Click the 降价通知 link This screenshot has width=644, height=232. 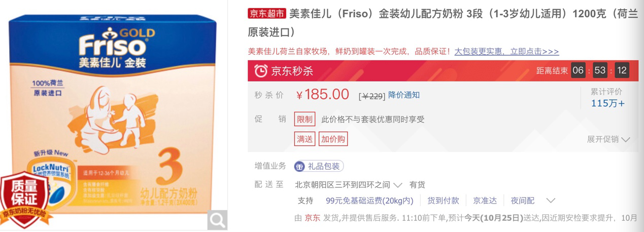[x=404, y=95]
